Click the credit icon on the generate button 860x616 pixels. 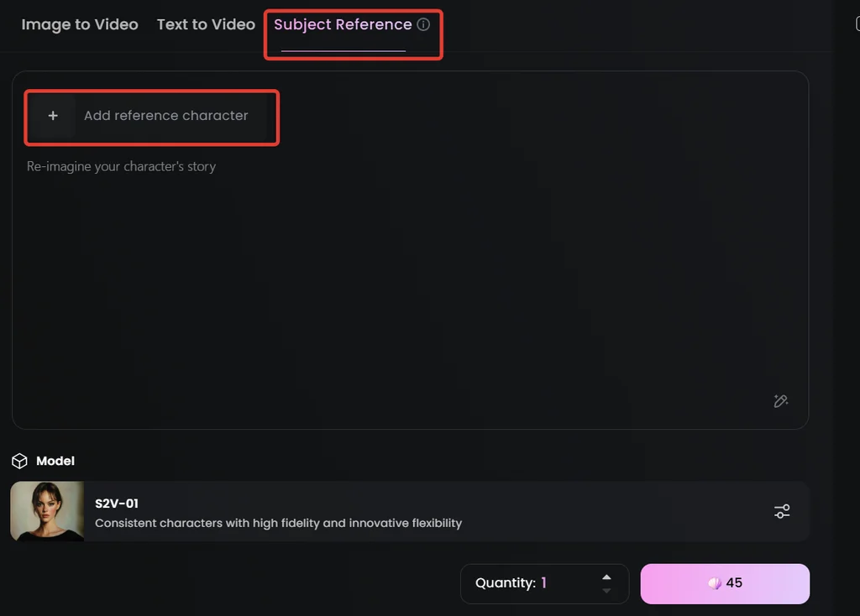tap(715, 583)
